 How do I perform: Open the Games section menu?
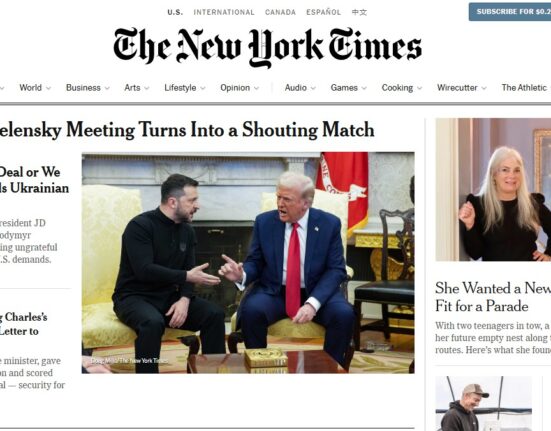click(348, 88)
